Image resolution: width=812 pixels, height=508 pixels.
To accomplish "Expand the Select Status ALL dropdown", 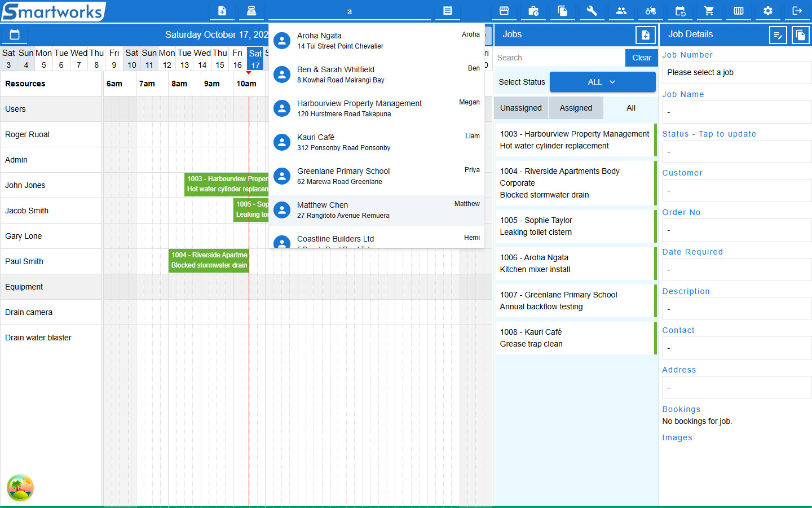I will coord(602,82).
